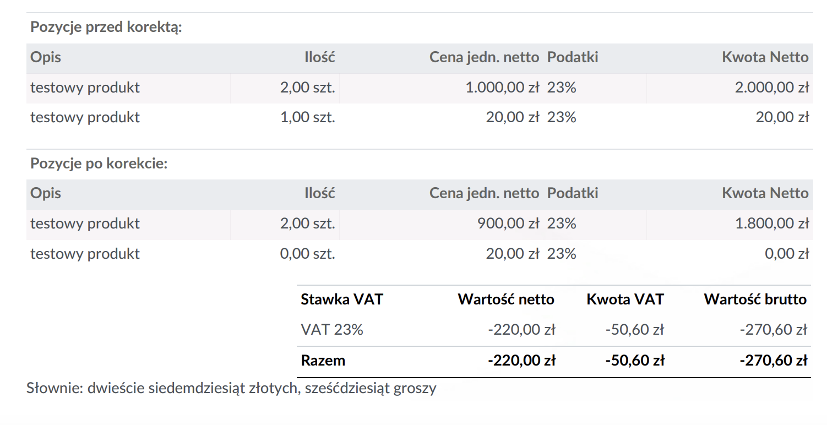Click the 'Wartość netto' column header

tap(506, 300)
